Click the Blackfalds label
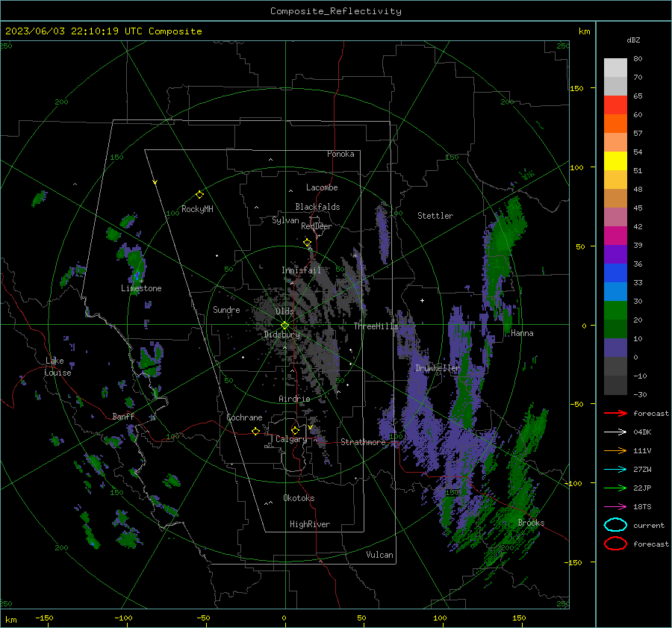 pyautogui.click(x=317, y=207)
